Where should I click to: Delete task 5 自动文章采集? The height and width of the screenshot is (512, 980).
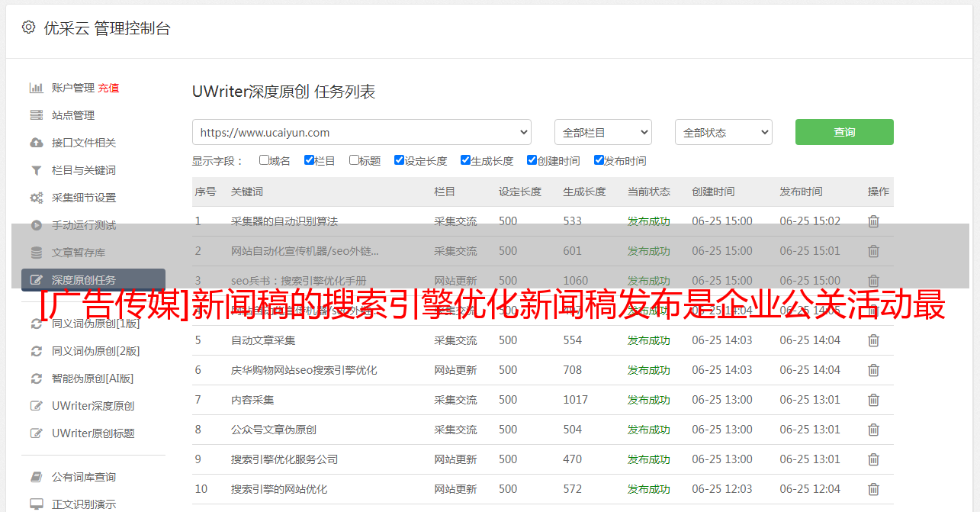tap(873, 340)
